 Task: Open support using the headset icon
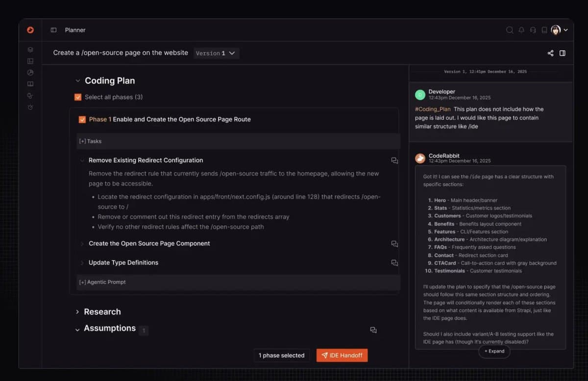click(x=532, y=30)
